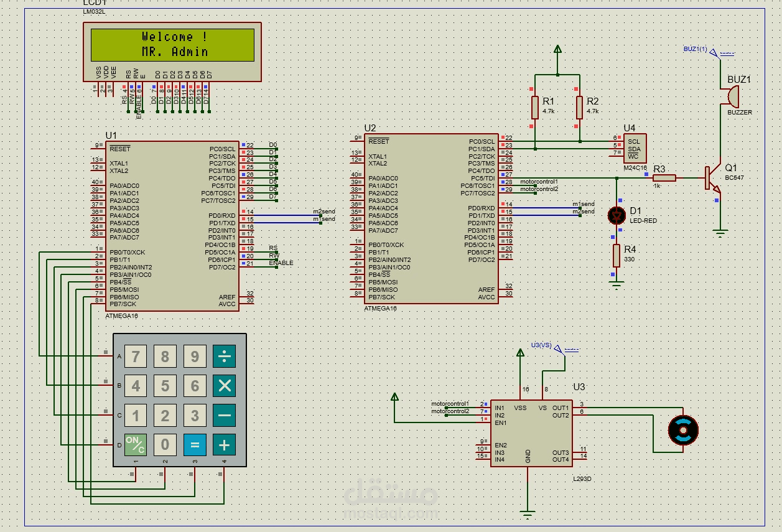
Task: Select the U2 ATMEGA16 microcontroller body
Action: (431, 218)
